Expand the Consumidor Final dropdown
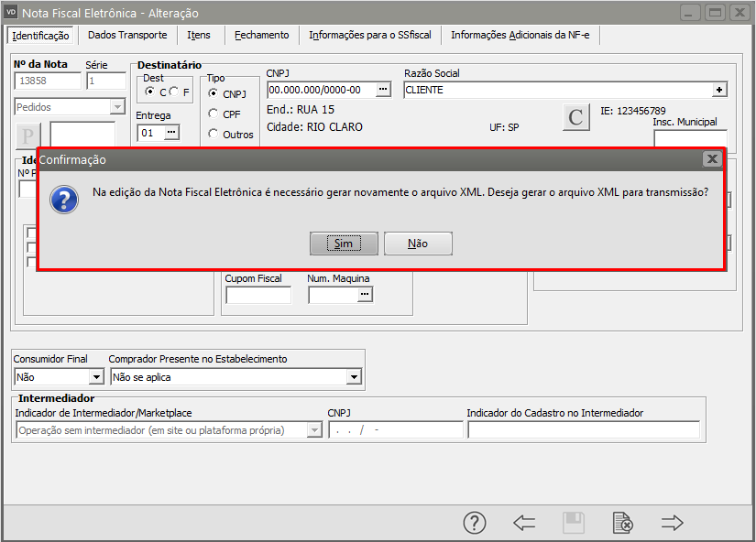The height and width of the screenshot is (542, 756). pyautogui.click(x=96, y=376)
